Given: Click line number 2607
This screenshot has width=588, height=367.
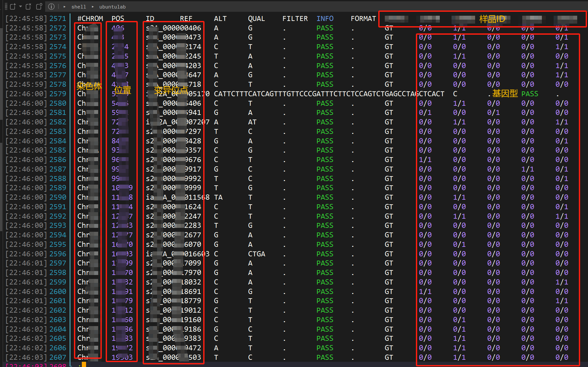Looking at the screenshot, I should tap(58, 358).
